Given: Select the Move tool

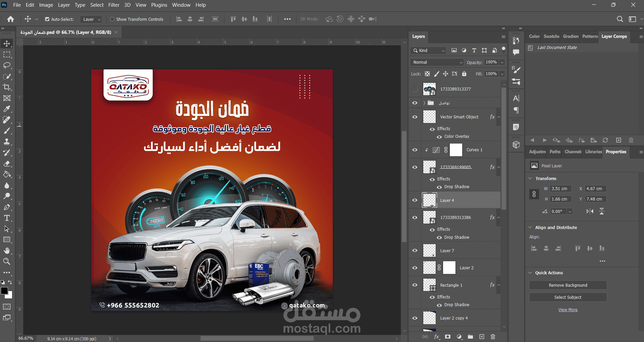Looking at the screenshot, I should point(7,44).
